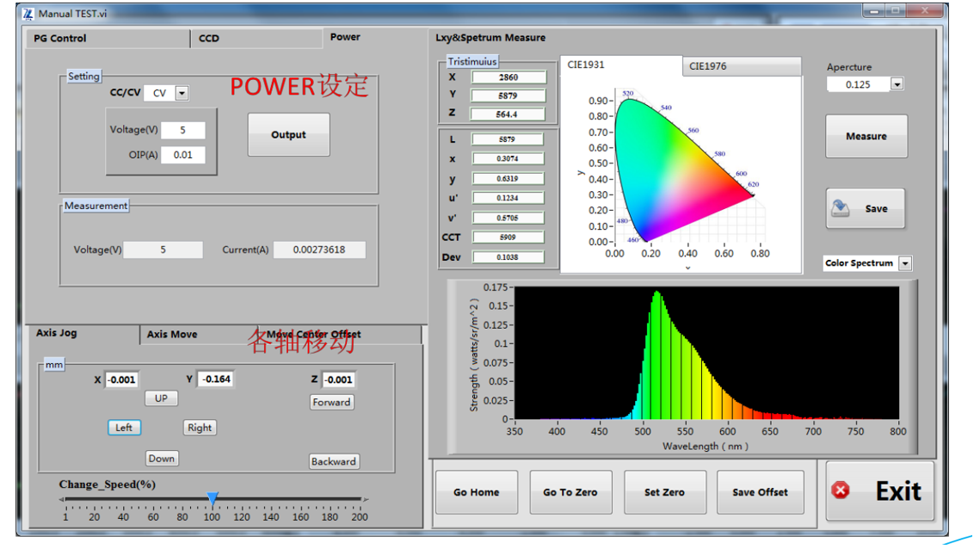Screen dimensions: 980x549
Task: Click the app icon in title bar
Action: 28,13
